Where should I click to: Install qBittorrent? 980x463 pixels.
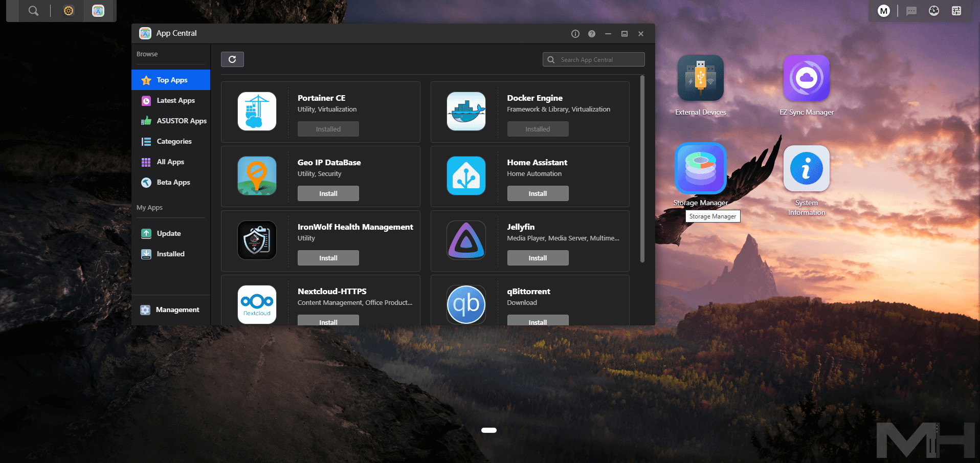coord(538,320)
